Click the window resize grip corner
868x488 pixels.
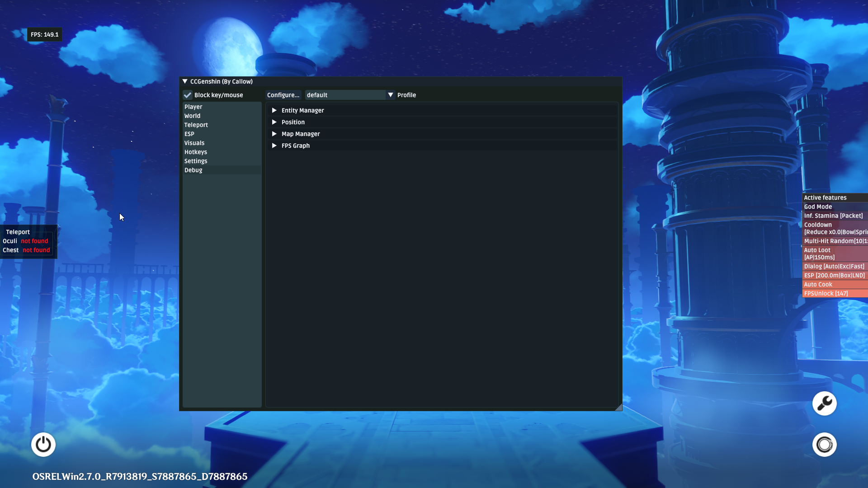(618, 407)
